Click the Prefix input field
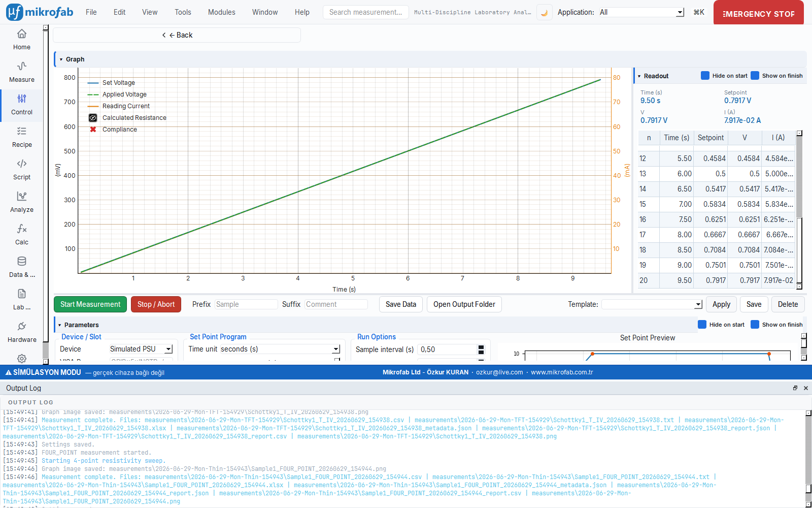Viewport: 812px width, 508px height. [x=246, y=304]
